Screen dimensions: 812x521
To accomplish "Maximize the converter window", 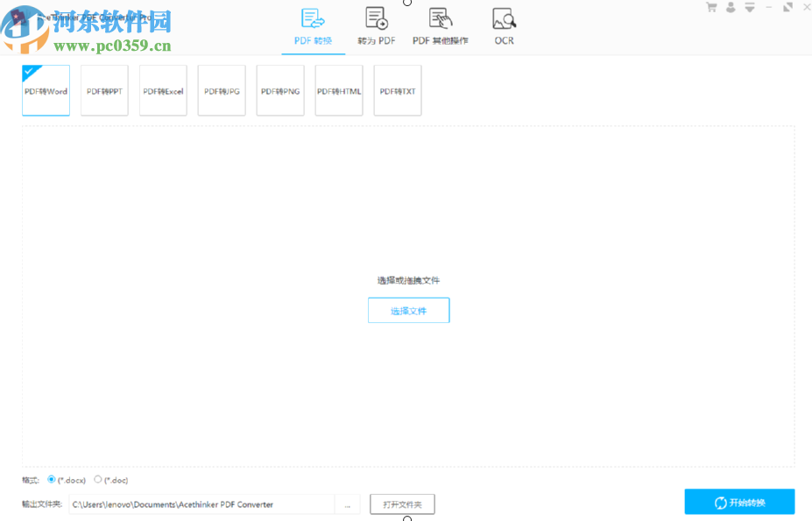I will pyautogui.click(x=787, y=7).
